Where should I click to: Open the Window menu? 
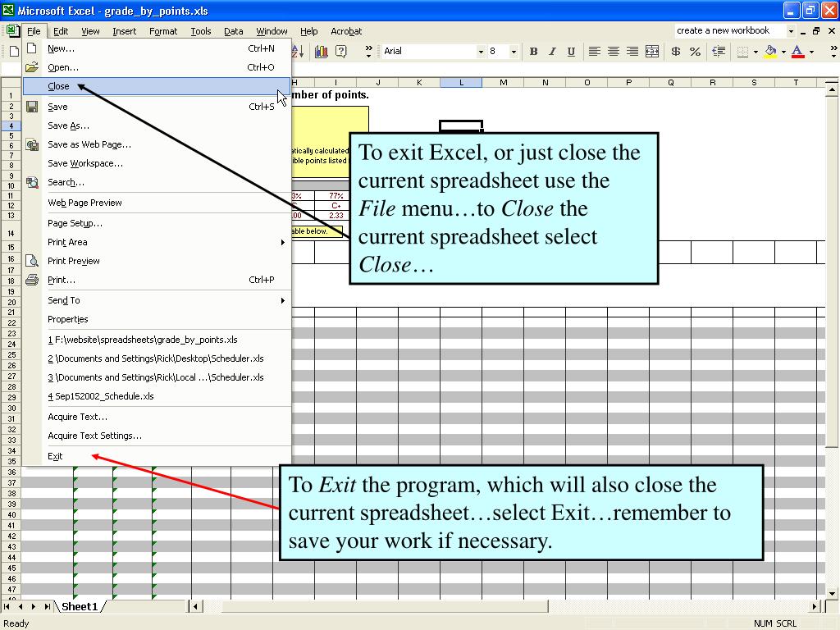[x=272, y=32]
